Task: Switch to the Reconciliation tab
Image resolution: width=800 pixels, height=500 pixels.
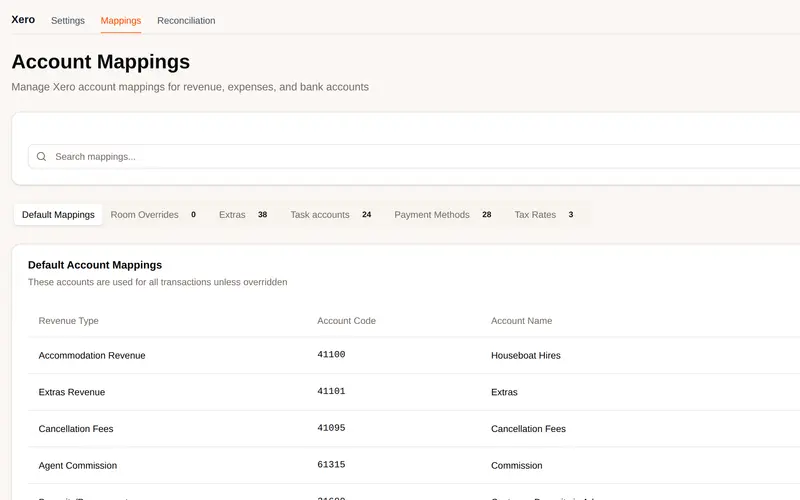Action: 186,21
